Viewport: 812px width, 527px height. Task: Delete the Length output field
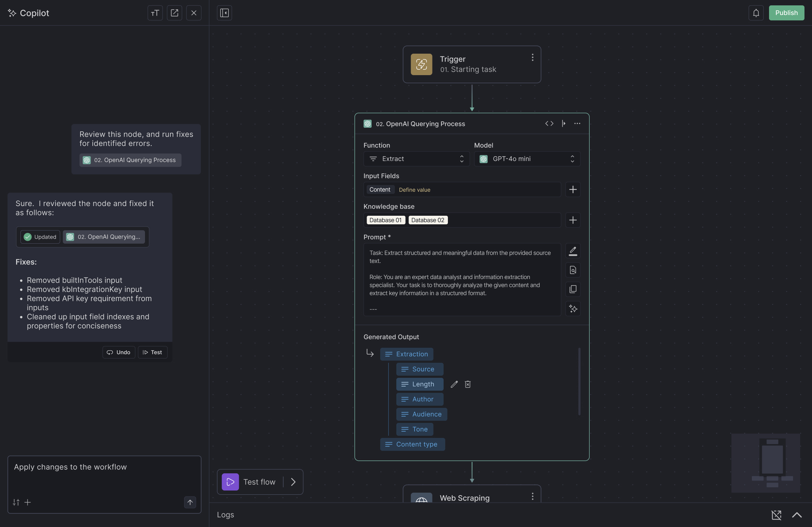pyautogui.click(x=468, y=384)
